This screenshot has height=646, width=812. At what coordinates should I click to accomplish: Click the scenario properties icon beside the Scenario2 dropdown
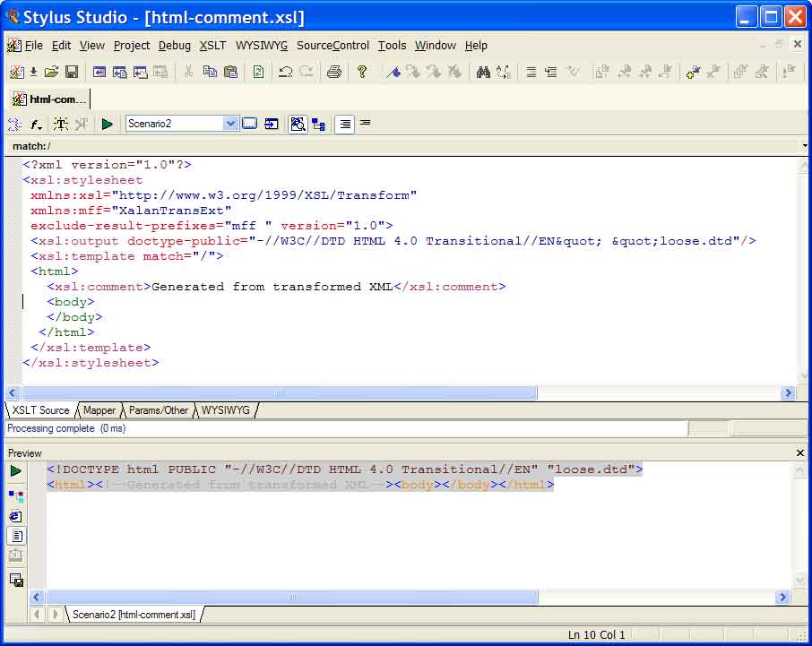(x=250, y=124)
